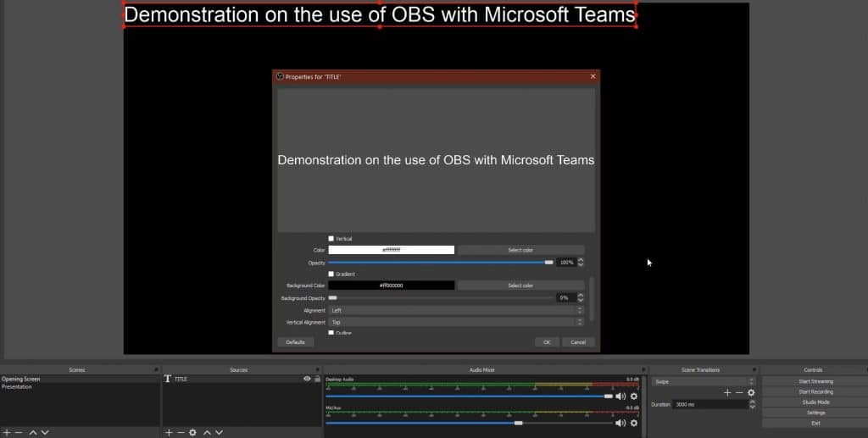Click the Properties dialog vertical scrollbar
This screenshot has width=868, height=438.
(591, 298)
